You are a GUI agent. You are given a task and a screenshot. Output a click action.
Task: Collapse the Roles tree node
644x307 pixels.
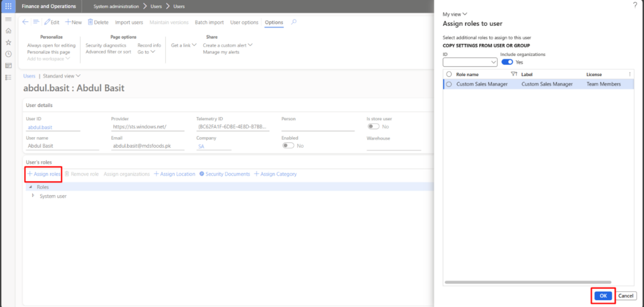point(30,187)
